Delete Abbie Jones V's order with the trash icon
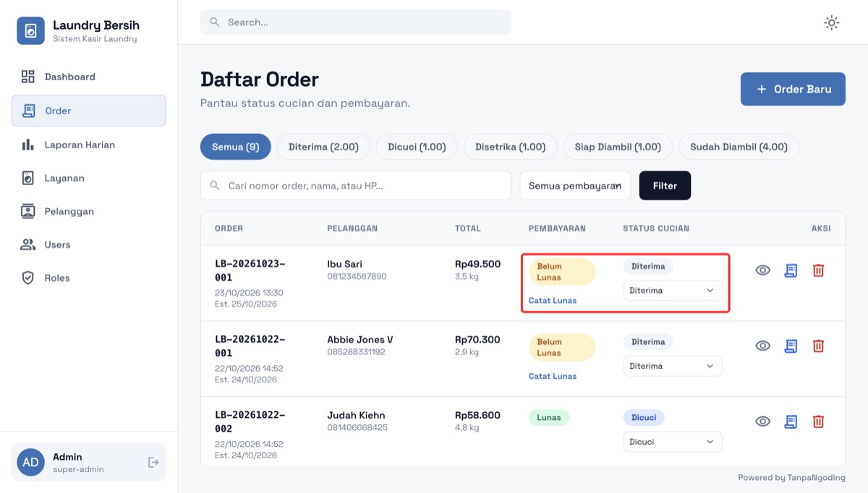 coord(818,346)
